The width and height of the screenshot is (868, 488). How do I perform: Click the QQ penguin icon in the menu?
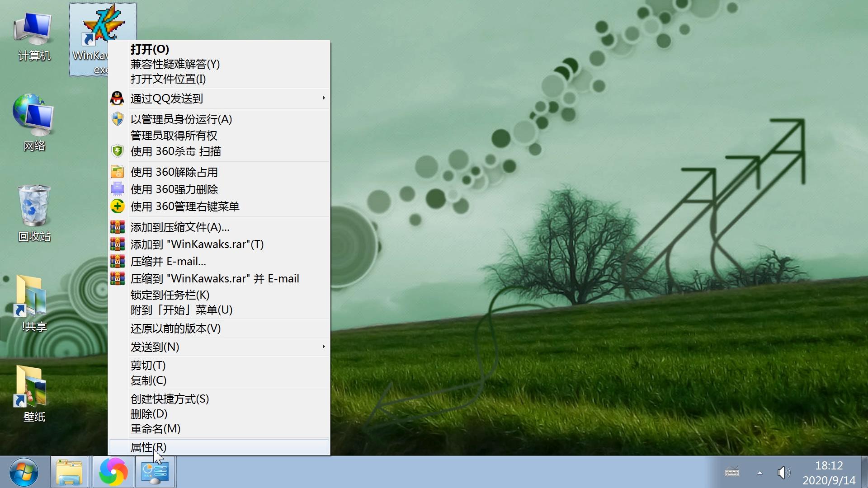118,98
